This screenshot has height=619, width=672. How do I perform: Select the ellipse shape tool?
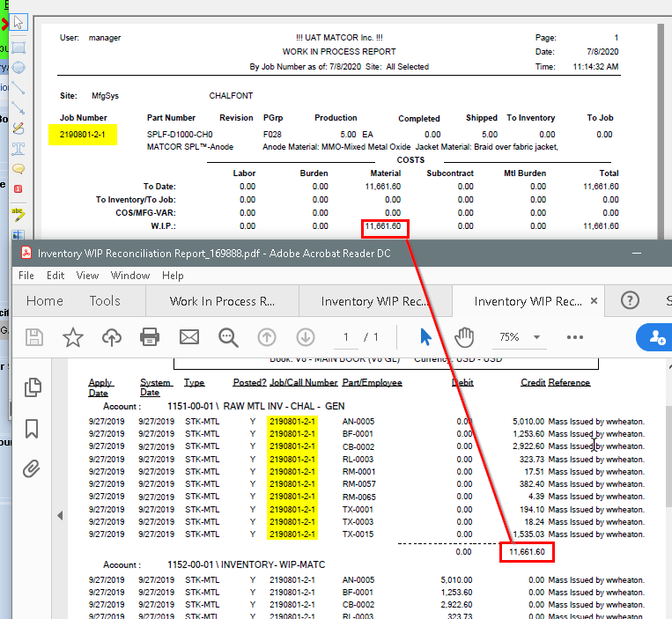[x=18, y=67]
